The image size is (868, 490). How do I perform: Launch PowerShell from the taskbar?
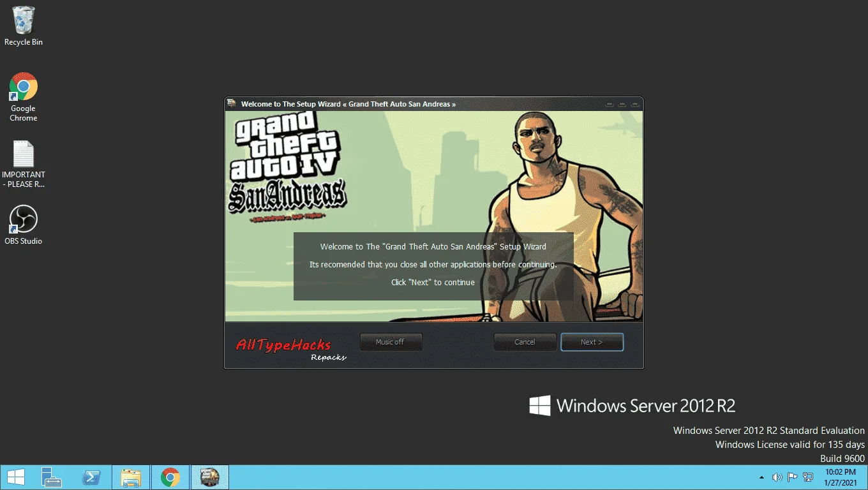(x=91, y=477)
